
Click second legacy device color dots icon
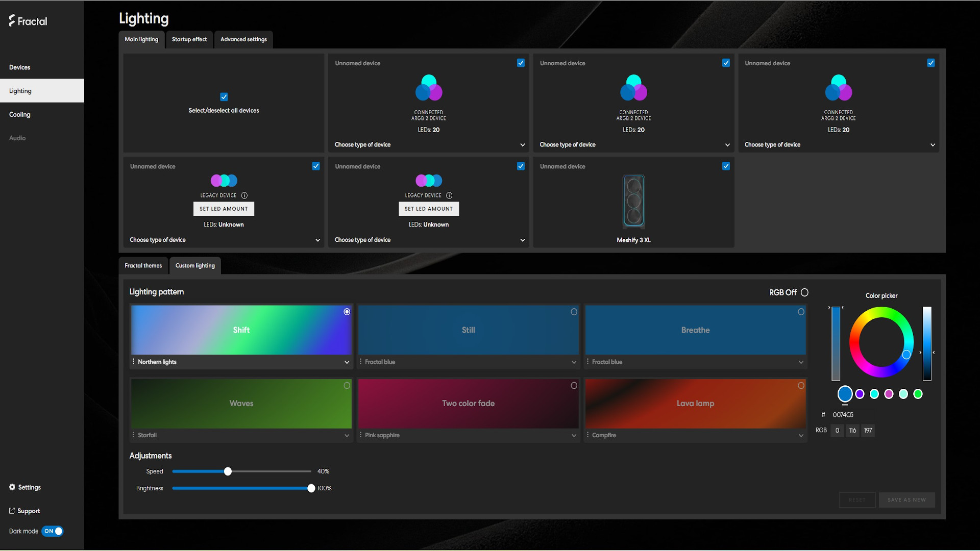pos(429,180)
